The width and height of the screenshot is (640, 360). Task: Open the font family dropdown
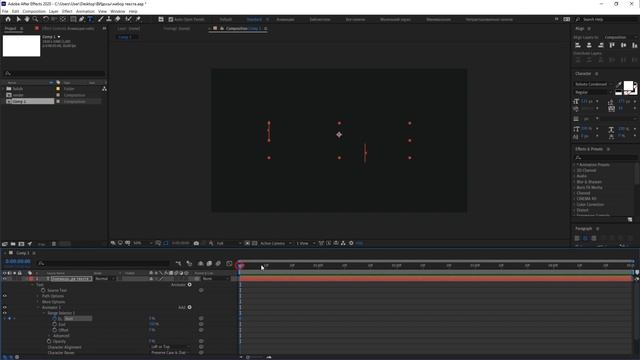[593, 84]
